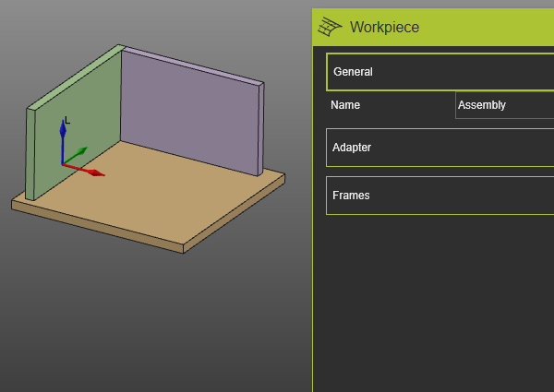Click the green Y-axis arrow

click(x=78, y=153)
